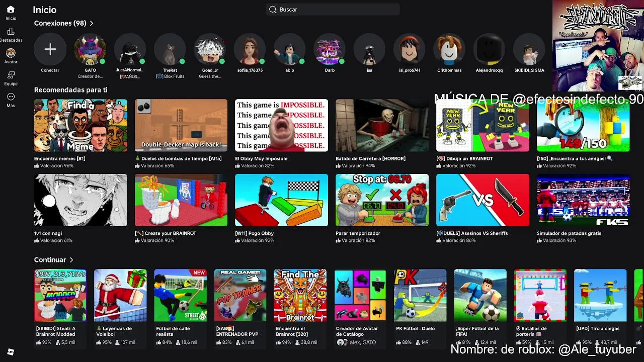
Task: Open the Inicio home sidebar icon
Action: pos(11,10)
